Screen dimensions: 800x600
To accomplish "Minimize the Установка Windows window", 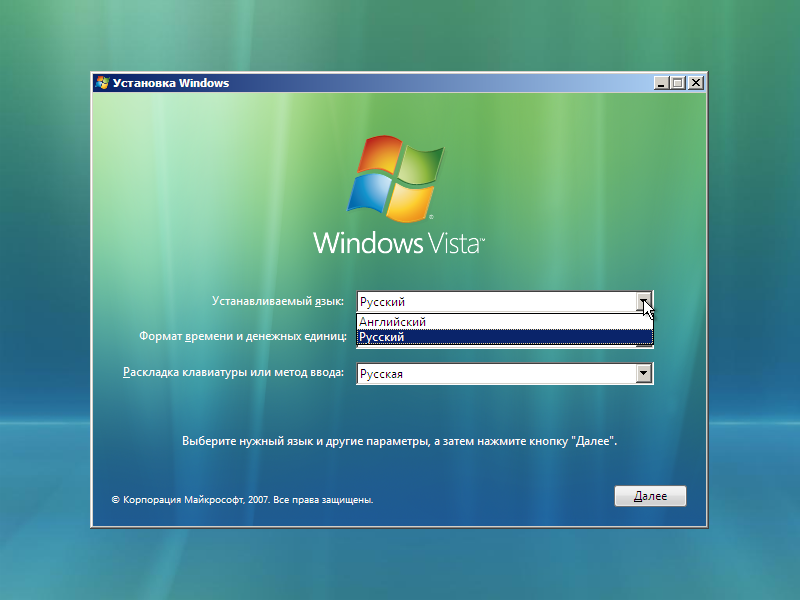I will pos(661,83).
